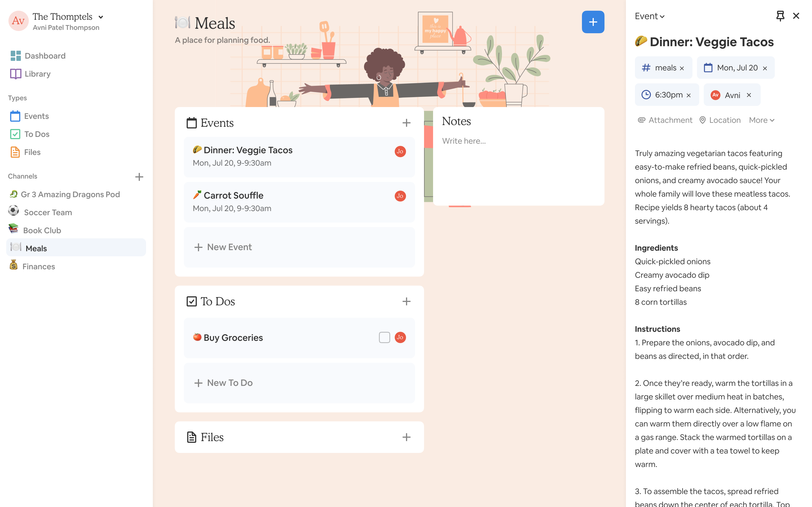The height and width of the screenshot is (507, 812).
Task: Remove Avni as the assignee
Action: point(749,95)
